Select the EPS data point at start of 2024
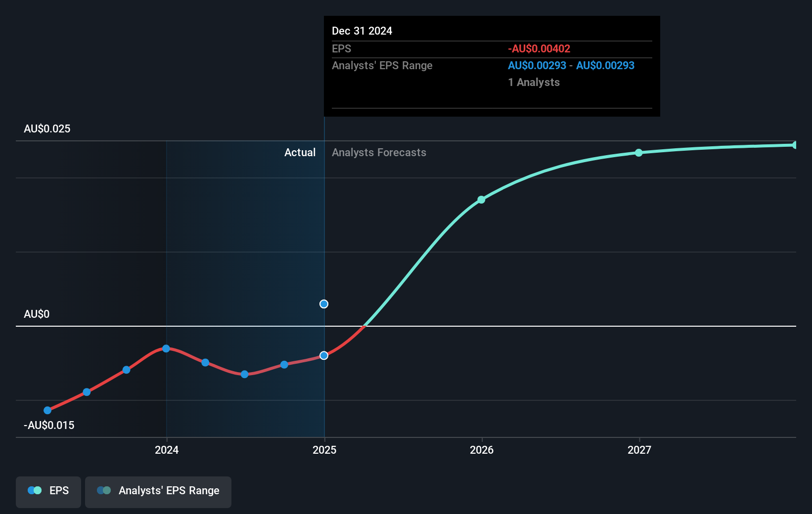This screenshot has height=514, width=812. (x=166, y=348)
